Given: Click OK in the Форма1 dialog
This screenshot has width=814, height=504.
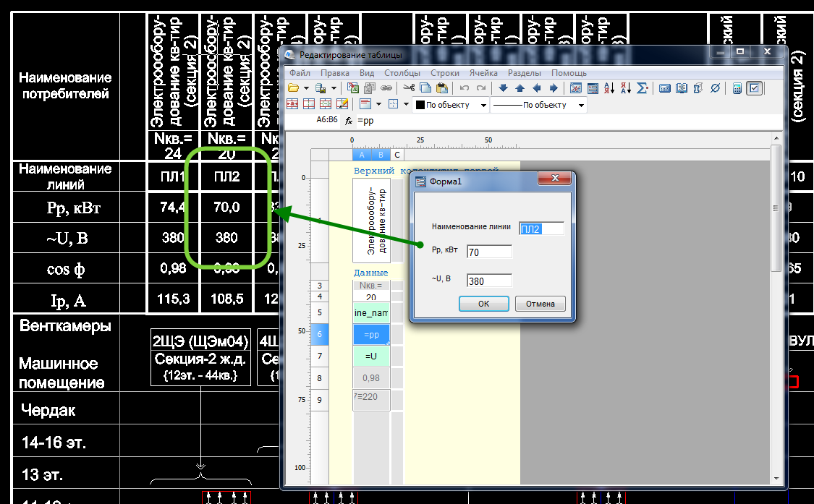Looking at the screenshot, I should pos(484,304).
